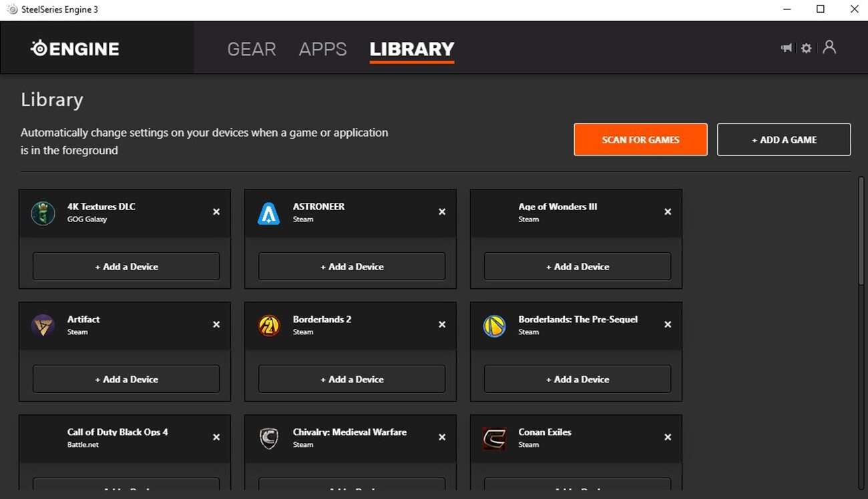Select the Artifact game icon
This screenshot has height=499, width=868.
[x=43, y=326]
